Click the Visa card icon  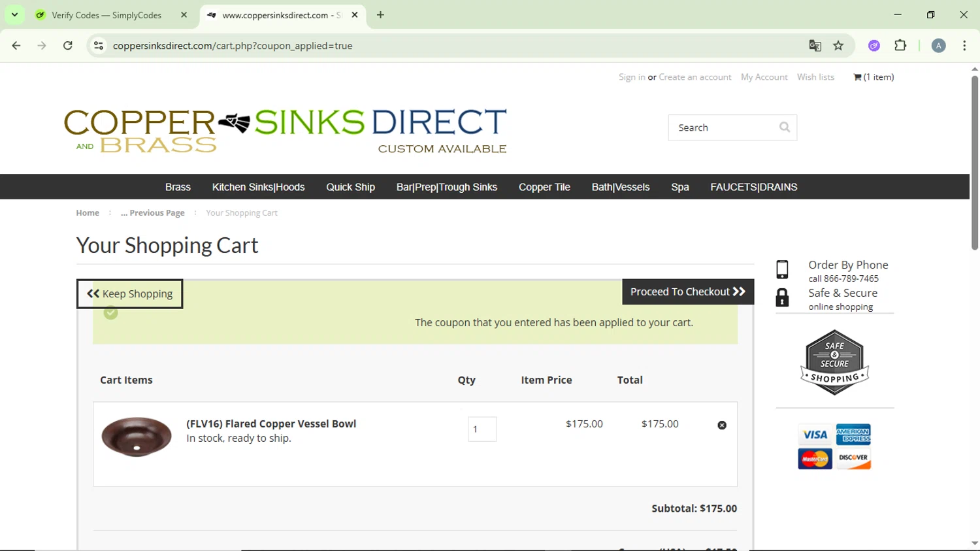point(815,435)
